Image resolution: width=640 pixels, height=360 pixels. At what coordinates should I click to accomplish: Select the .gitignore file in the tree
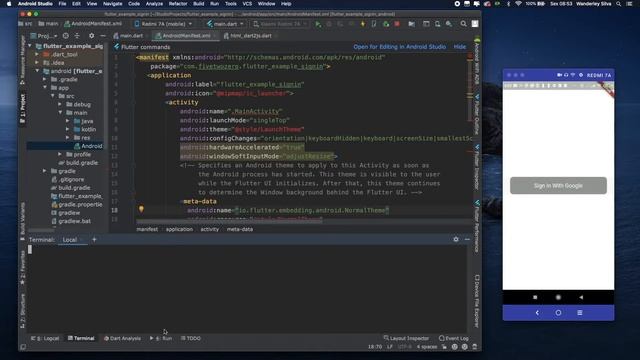pos(68,180)
